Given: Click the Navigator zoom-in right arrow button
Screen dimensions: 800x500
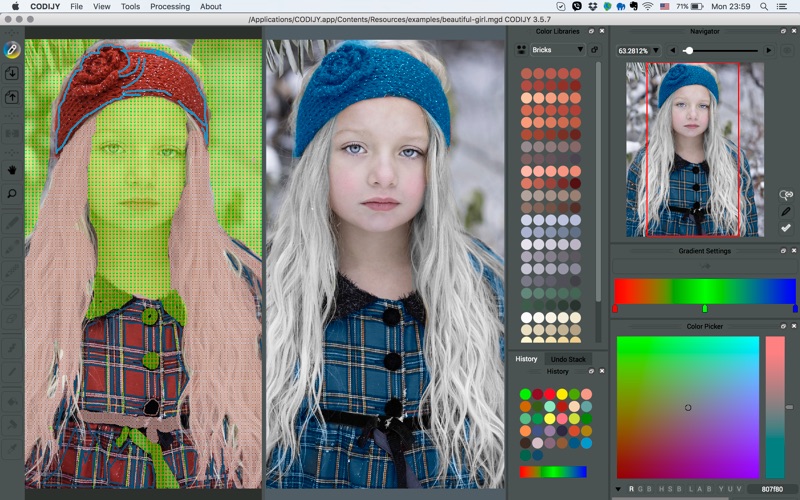Looking at the screenshot, I should [768, 50].
